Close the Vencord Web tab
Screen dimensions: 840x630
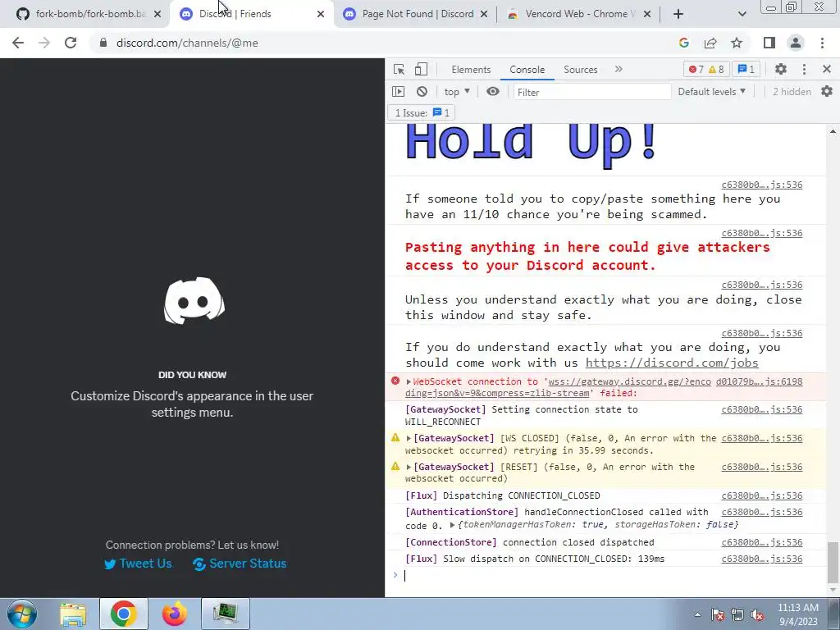pos(647,14)
